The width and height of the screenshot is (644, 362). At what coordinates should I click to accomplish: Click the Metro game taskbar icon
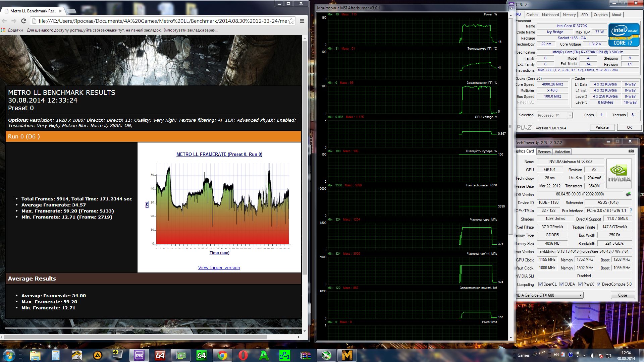(x=347, y=355)
